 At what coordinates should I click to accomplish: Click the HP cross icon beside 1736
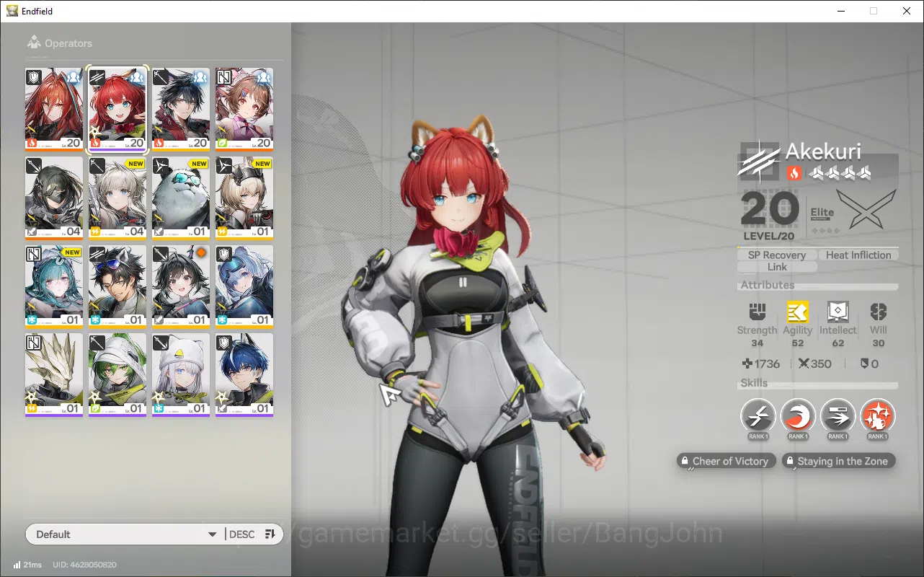(x=747, y=364)
